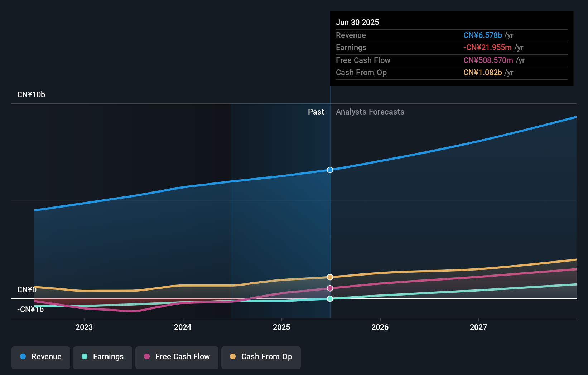The height and width of the screenshot is (375, 588).
Task: Click the blue Revenue legend dot
Action: [x=23, y=357]
